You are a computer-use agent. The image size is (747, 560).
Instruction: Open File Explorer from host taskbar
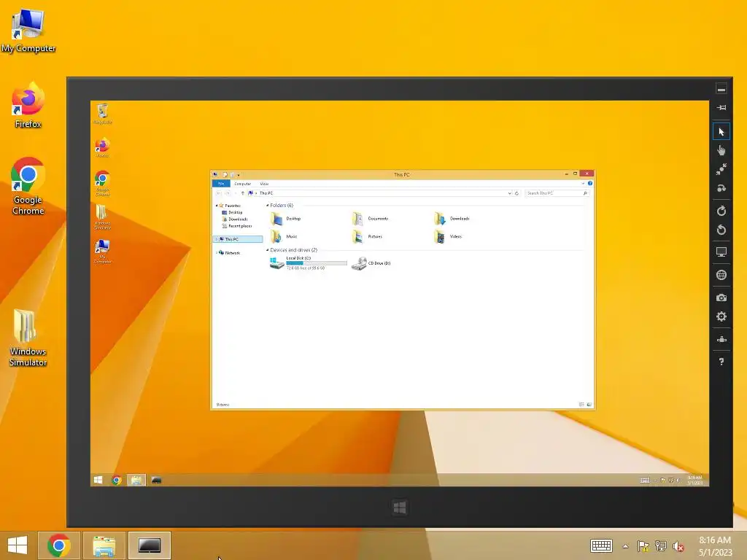104,545
